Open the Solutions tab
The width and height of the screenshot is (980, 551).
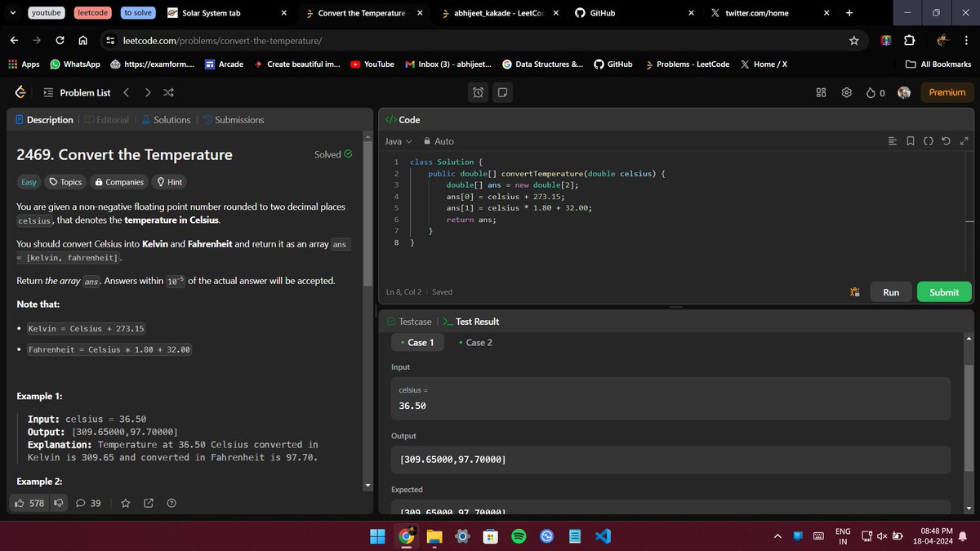pyautogui.click(x=166, y=119)
